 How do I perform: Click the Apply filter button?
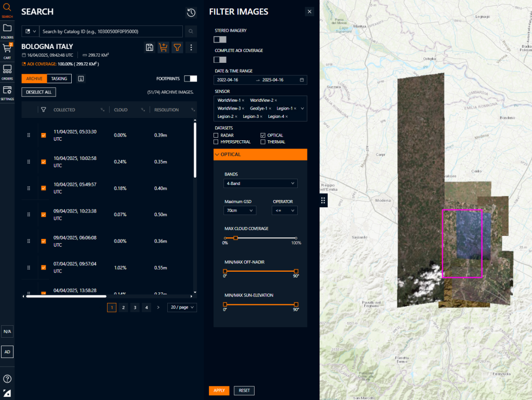coord(219,391)
